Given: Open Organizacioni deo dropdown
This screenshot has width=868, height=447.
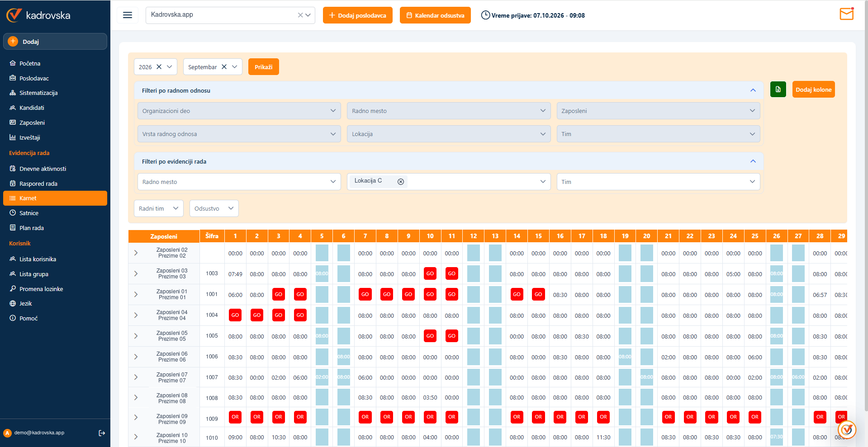Looking at the screenshot, I should (239, 111).
